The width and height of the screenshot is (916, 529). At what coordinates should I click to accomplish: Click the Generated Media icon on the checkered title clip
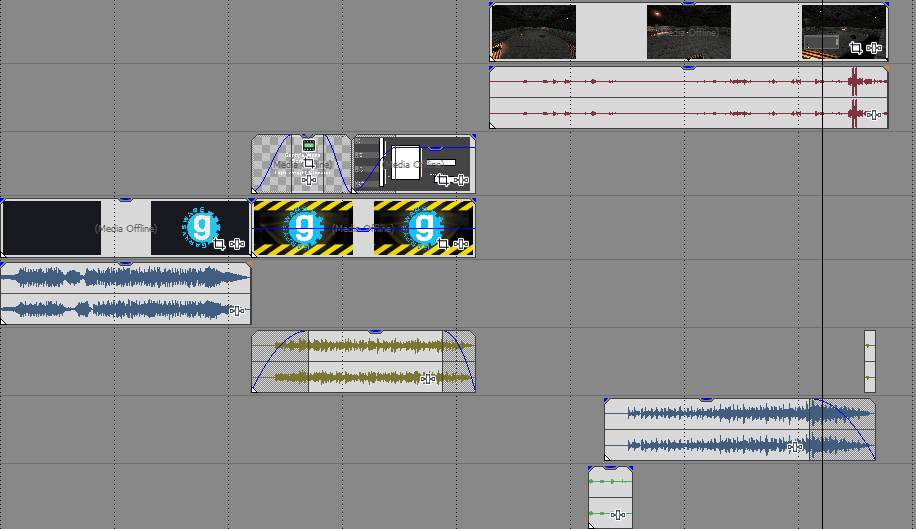tap(309, 145)
